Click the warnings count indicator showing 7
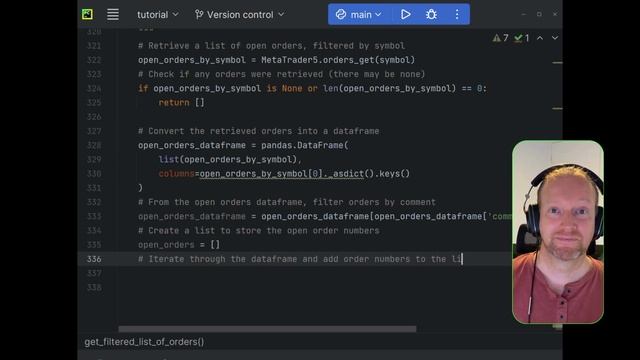The image size is (640, 360). 500,38
